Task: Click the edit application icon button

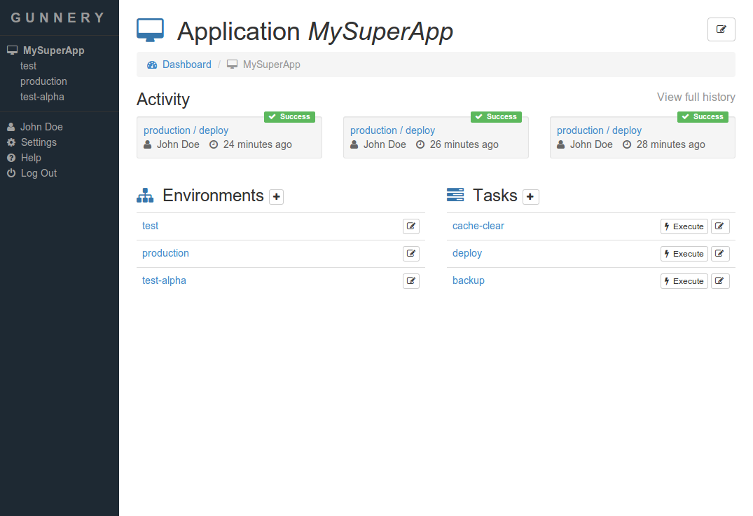Action: (720, 29)
